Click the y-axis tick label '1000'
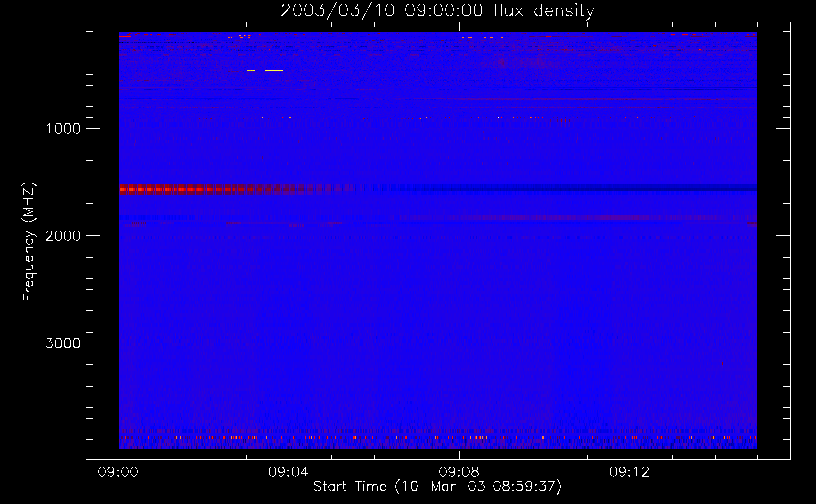 tap(63, 129)
